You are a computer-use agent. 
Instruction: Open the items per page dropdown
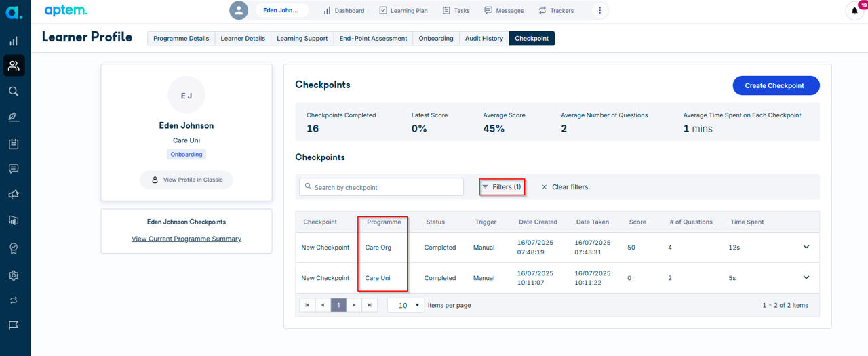pyautogui.click(x=406, y=305)
